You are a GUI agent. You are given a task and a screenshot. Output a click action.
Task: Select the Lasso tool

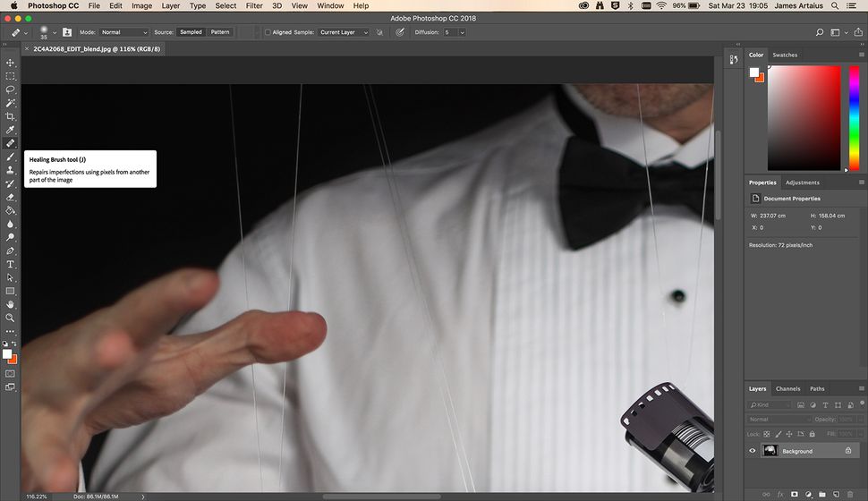pyautogui.click(x=10, y=89)
